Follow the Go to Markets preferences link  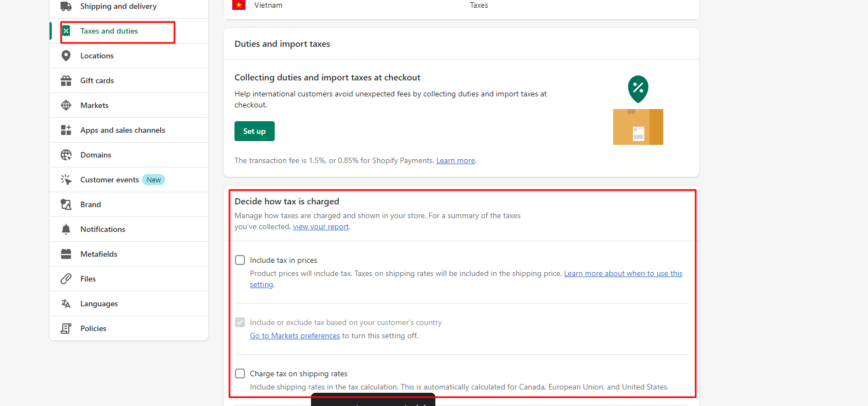(x=295, y=336)
